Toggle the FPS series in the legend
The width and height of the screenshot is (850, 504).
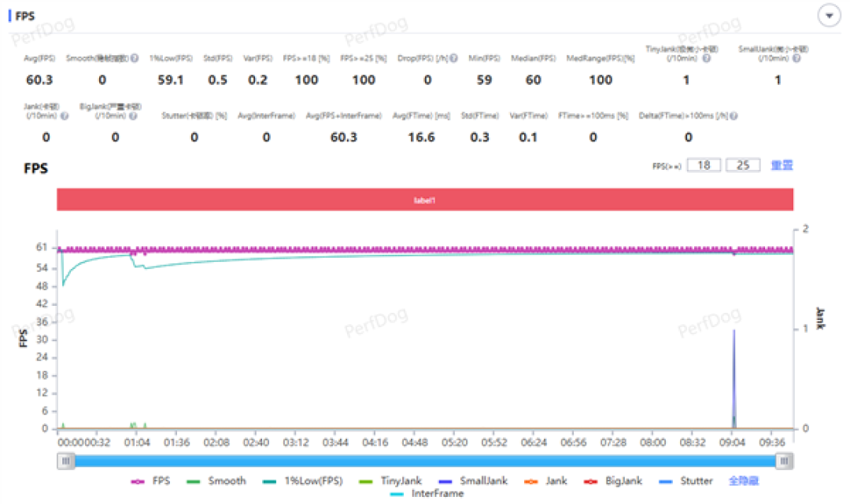click(150, 480)
